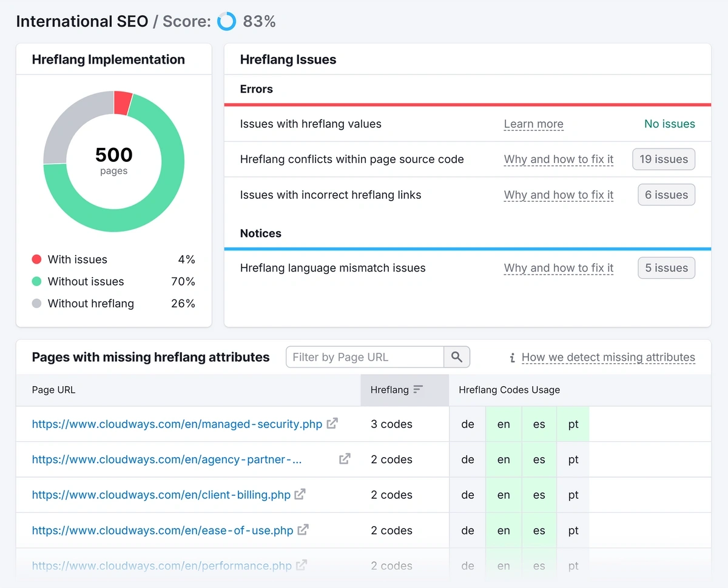
Task: Click the search magnifier in the filter box
Action: pos(457,357)
